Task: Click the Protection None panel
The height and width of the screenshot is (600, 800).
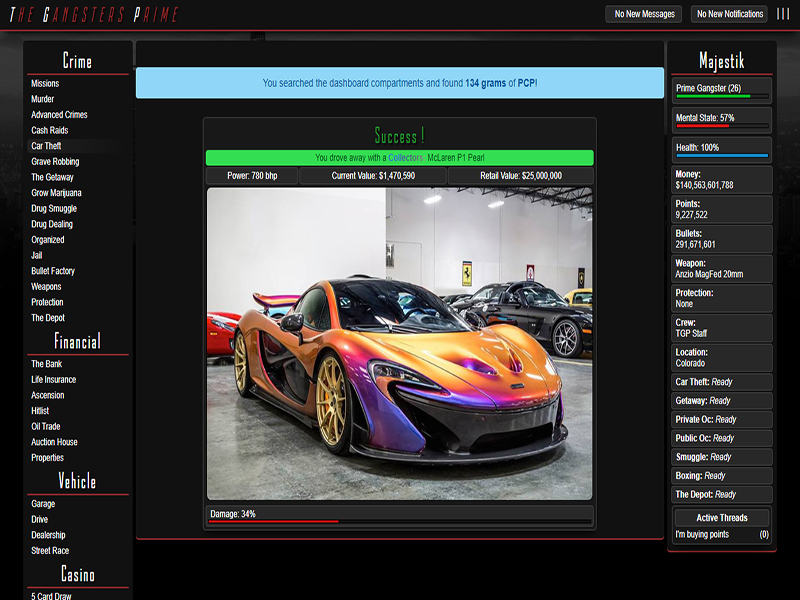Action: [721, 298]
